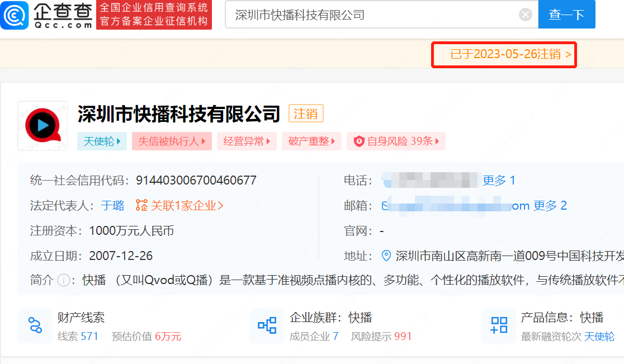Show more emails via 更多 2
The height and width of the screenshot is (364, 624).
point(550,206)
